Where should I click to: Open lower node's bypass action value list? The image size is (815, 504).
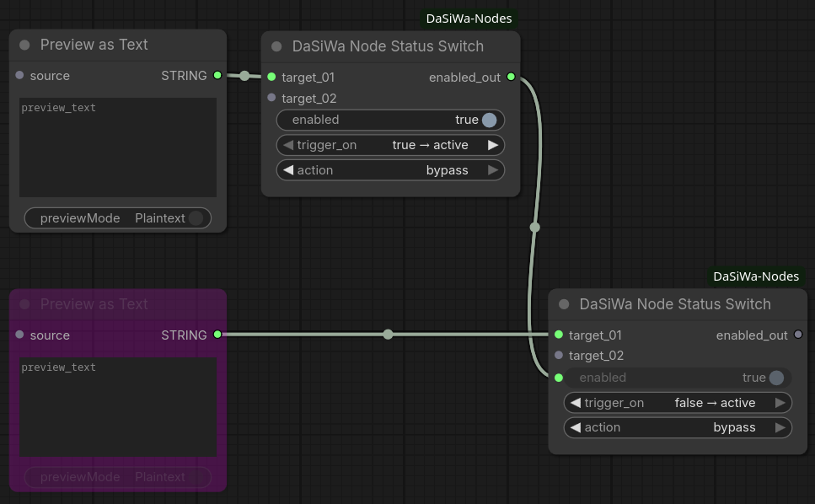coord(734,427)
